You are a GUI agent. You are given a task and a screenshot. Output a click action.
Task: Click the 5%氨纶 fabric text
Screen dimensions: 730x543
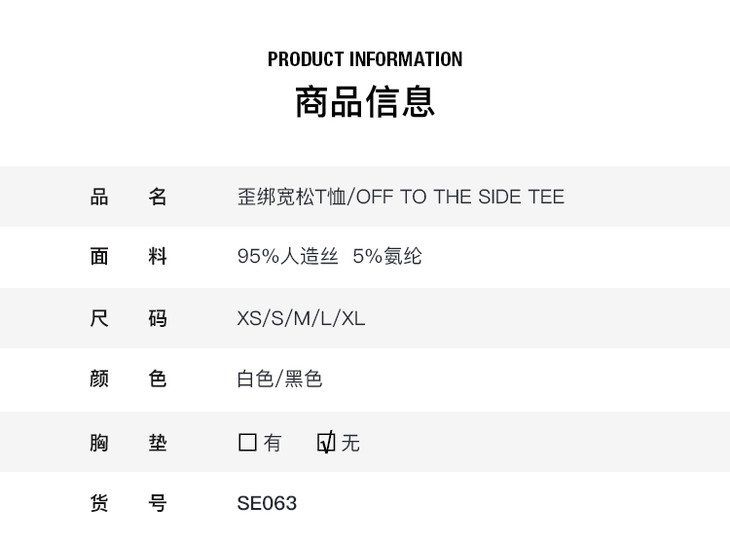pyautogui.click(x=387, y=257)
